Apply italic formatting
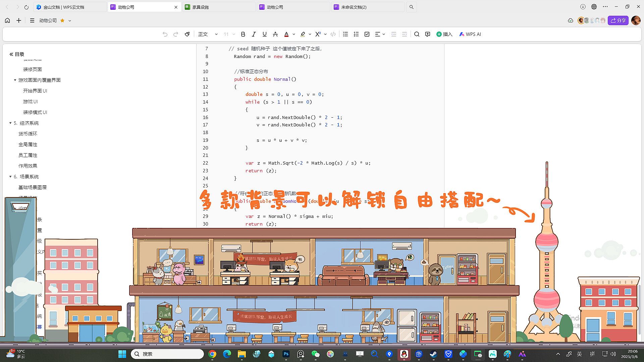 click(254, 34)
